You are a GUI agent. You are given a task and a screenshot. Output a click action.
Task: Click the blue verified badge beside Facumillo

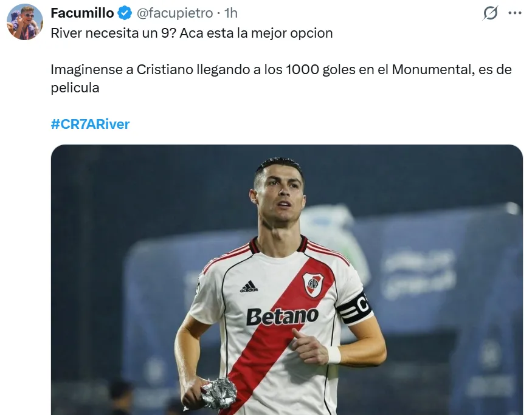tap(125, 13)
